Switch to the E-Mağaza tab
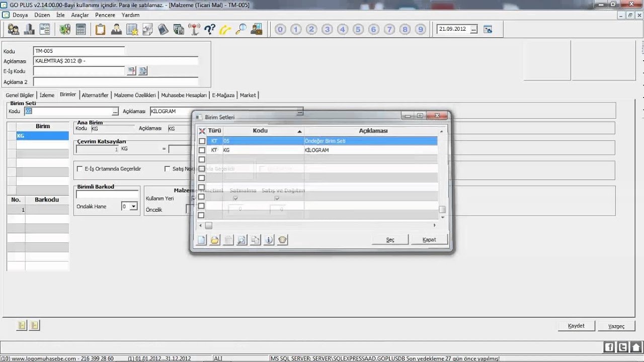The width and height of the screenshot is (644, 362). (223, 95)
